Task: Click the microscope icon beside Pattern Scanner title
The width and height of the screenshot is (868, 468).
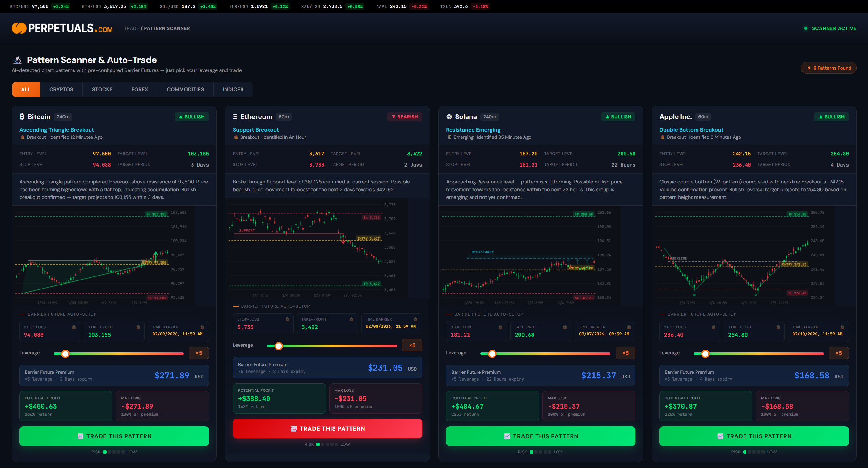Action: tap(18, 60)
